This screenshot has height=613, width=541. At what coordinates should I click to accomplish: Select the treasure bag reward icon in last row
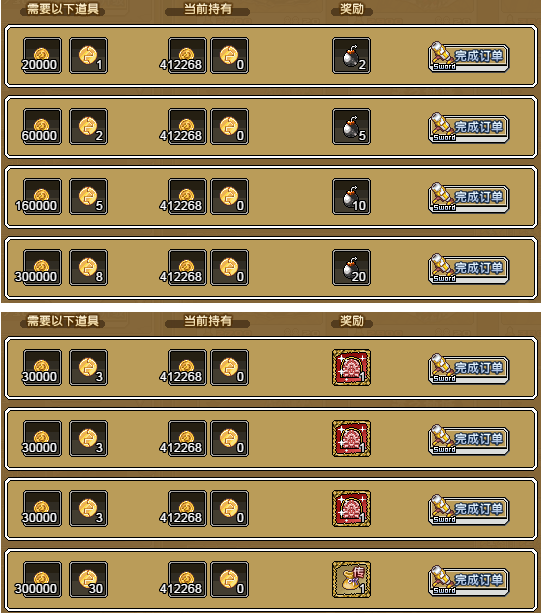(x=351, y=580)
